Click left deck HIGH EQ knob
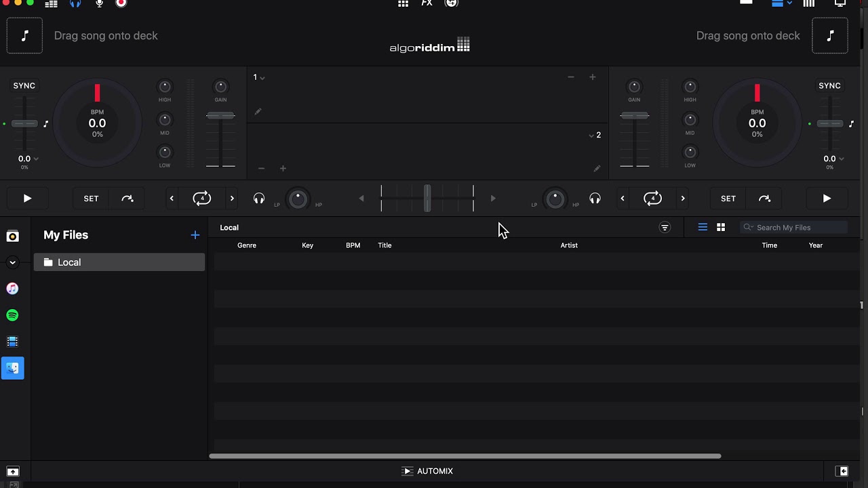The height and width of the screenshot is (488, 868). [x=165, y=87]
